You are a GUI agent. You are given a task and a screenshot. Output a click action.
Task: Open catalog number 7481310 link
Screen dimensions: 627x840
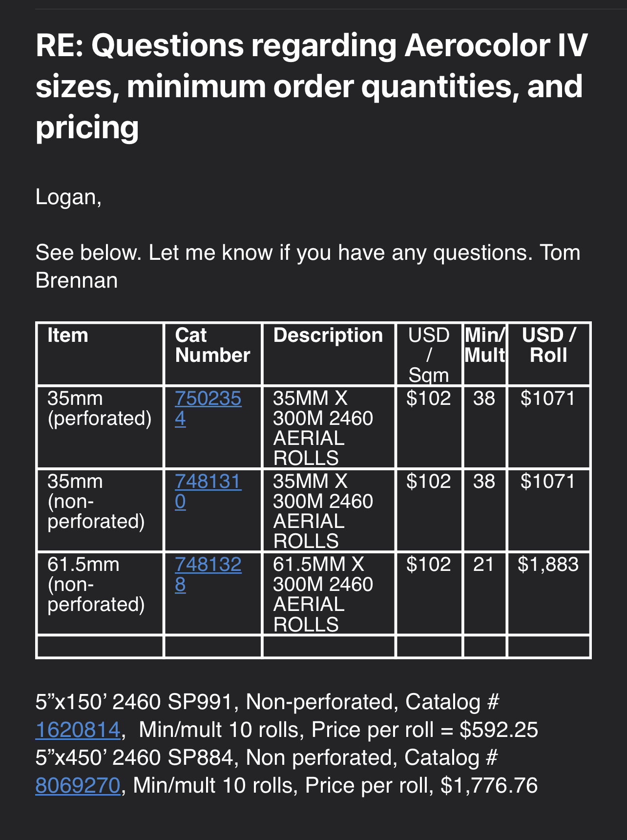(208, 482)
